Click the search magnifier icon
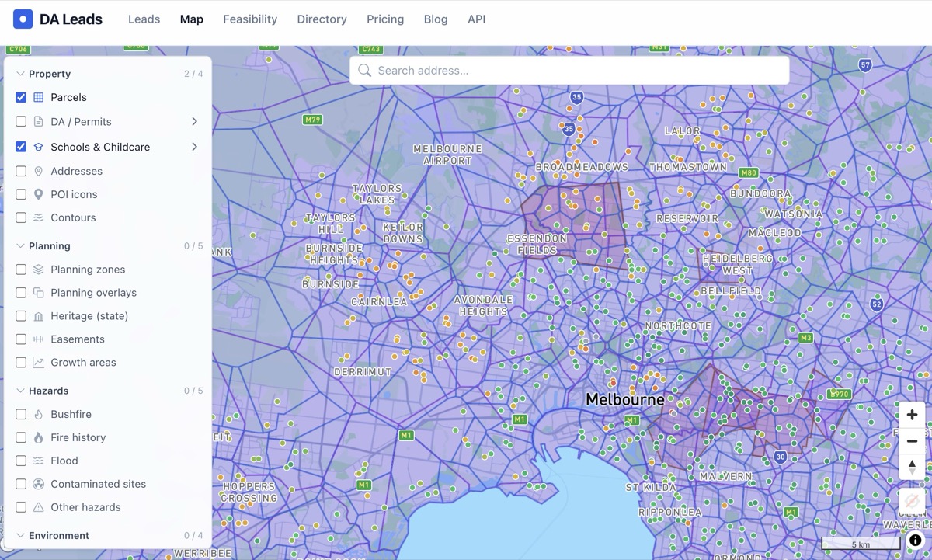 coord(365,71)
